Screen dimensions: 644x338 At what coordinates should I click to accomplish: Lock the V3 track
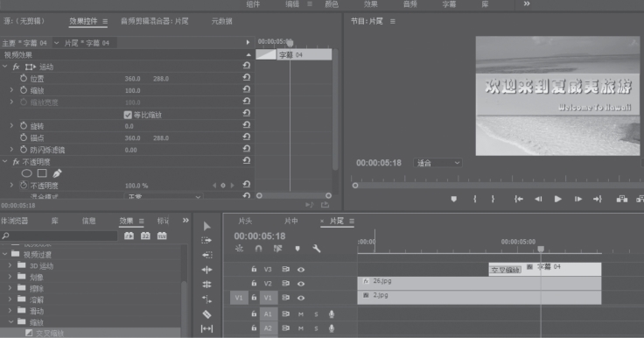[x=254, y=269]
